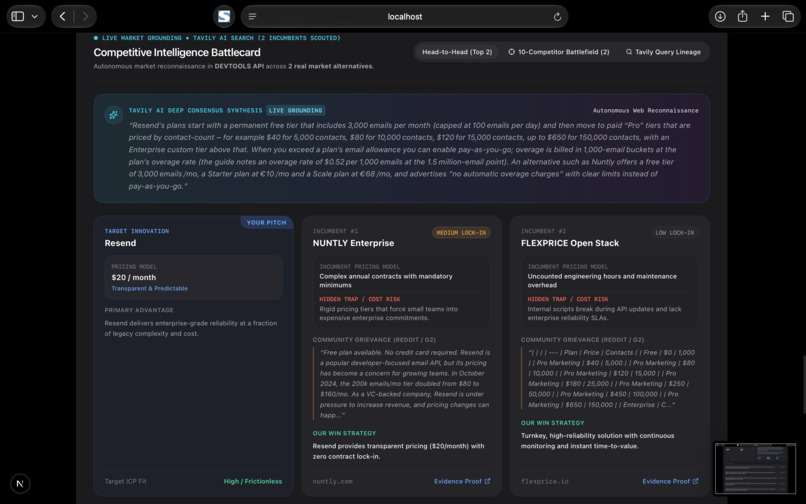Image resolution: width=806 pixels, height=504 pixels.
Task: Click the Tavily sparkle icon in synthesis panel
Action: (x=113, y=115)
